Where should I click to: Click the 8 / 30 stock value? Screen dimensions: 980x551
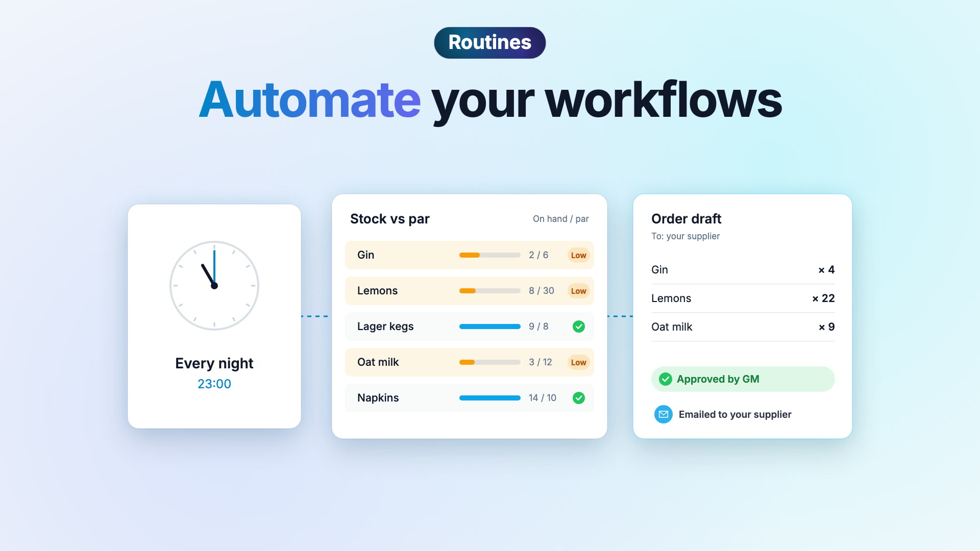(541, 291)
